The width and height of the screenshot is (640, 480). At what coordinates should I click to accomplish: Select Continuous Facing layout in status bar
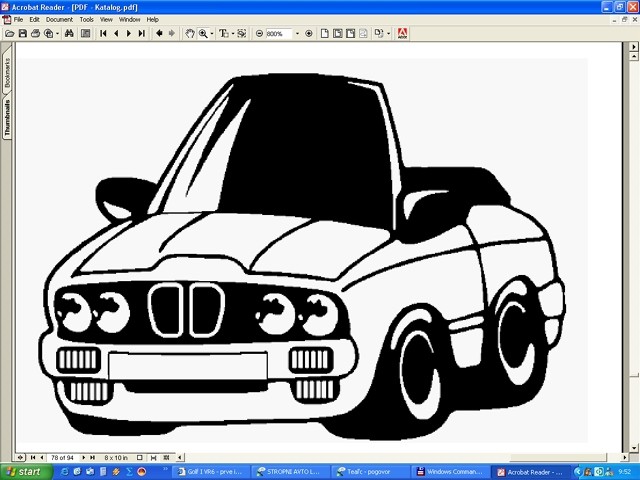[x=166, y=458]
